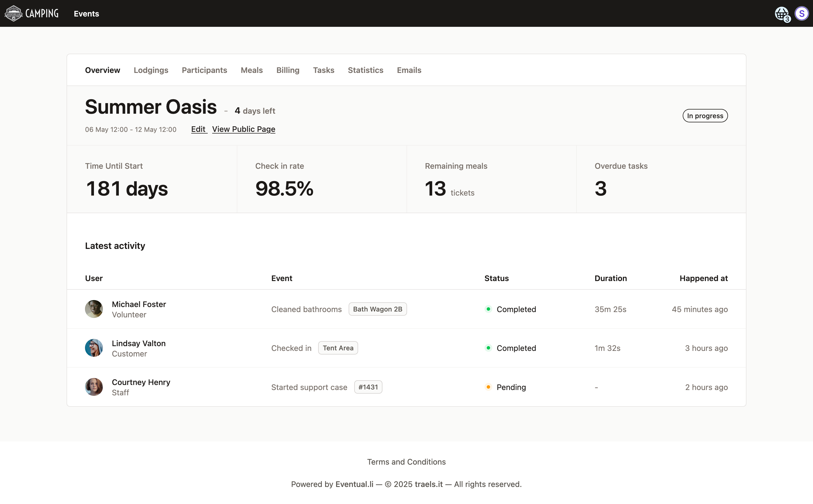813x504 pixels.
Task: Open the shopping basket with 3 items
Action: [782, 13]
